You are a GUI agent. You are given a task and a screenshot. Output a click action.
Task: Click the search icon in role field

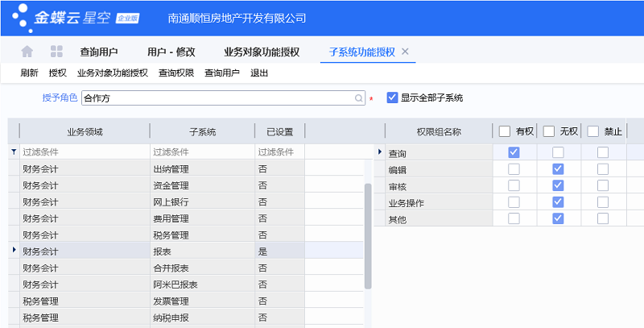359,98
